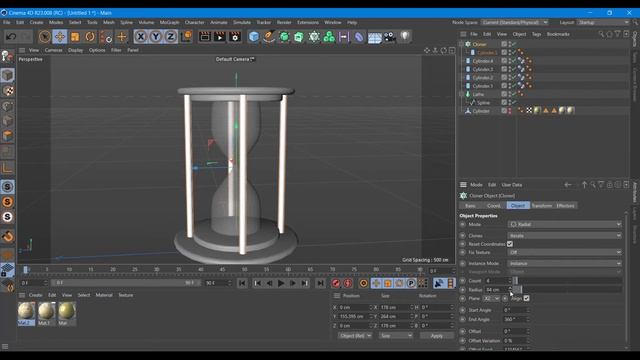Open the Node Space dropdown
This screenshot has height=360, width=640.
[x=515, y=22]
